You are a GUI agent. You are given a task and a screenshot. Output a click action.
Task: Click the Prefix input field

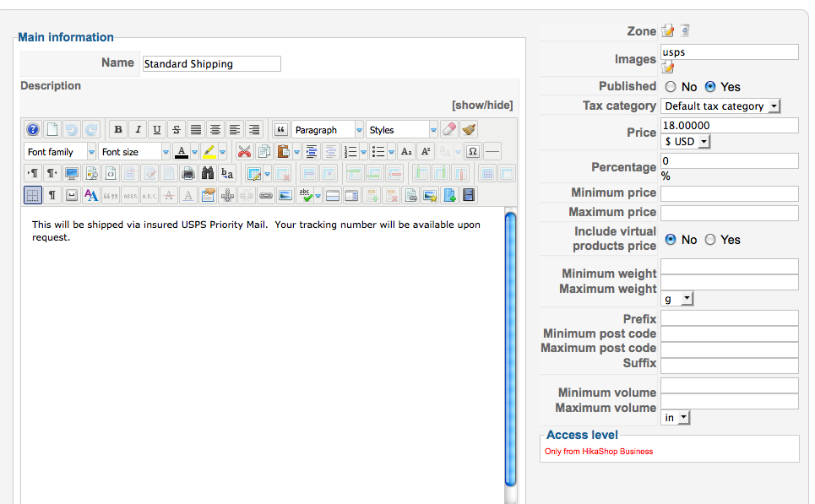[730, 318]
